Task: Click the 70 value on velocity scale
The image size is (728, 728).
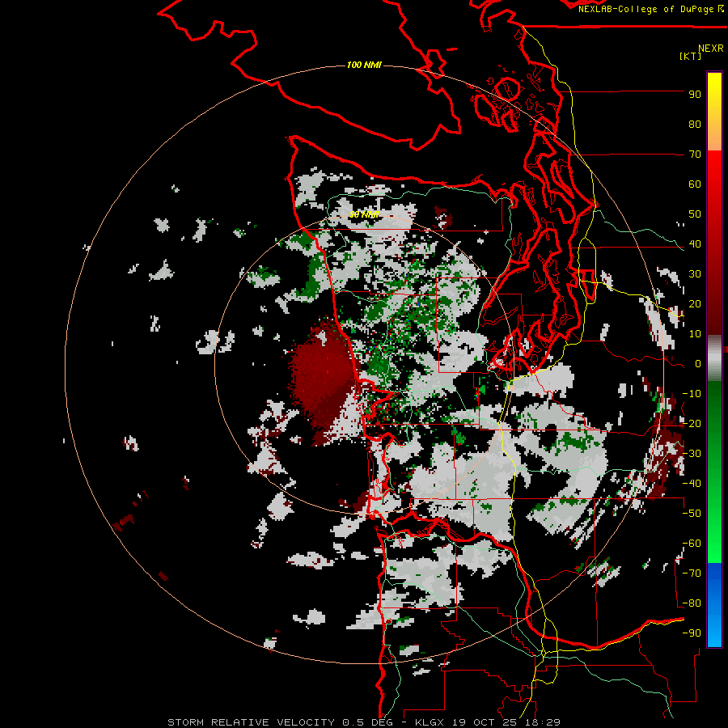Action: tap(695, 154)
